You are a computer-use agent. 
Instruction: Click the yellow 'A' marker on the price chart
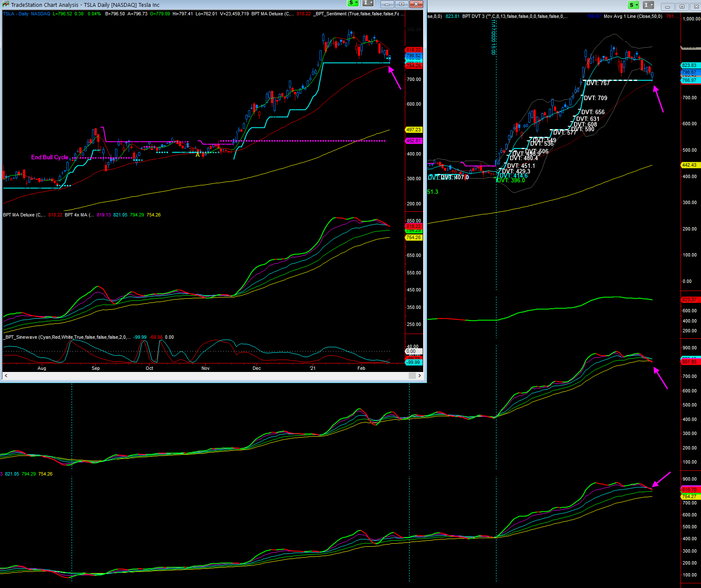coord(197,155)
